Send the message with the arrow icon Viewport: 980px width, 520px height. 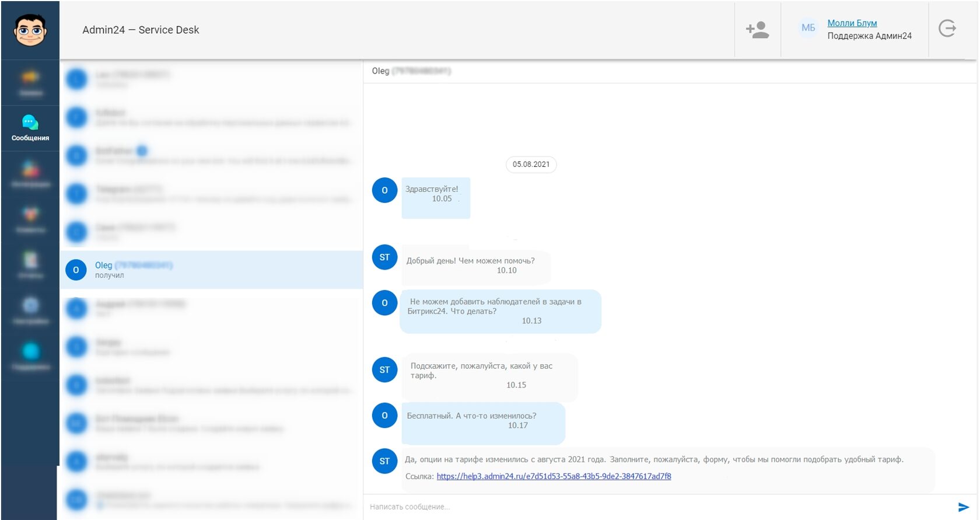point(963,507)
